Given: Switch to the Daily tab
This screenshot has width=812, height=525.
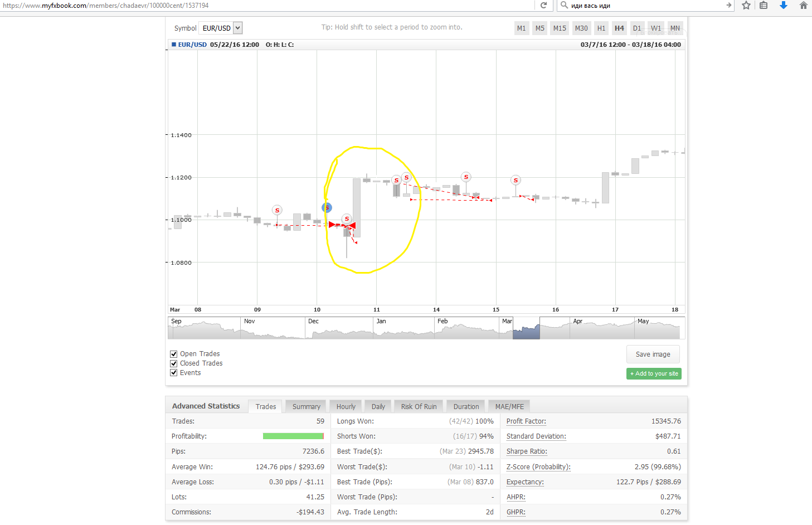Looking at the screenshot, I should point(378,406).
